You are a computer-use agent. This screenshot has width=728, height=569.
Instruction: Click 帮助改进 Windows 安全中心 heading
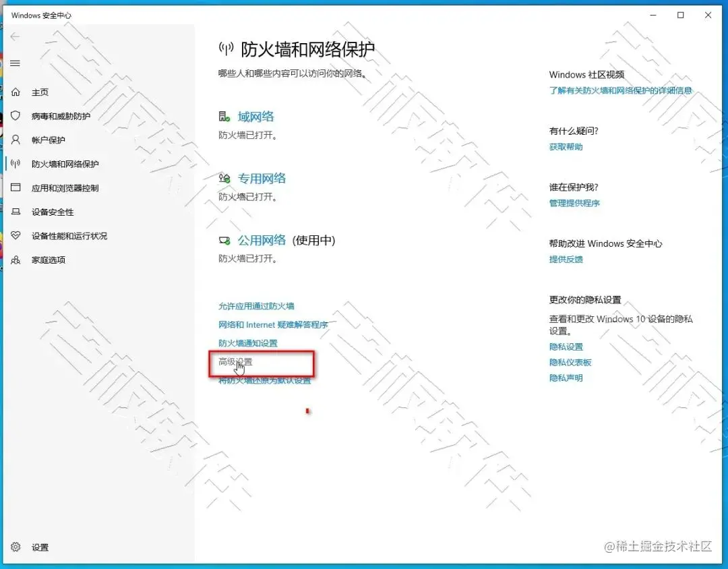pyautogui.click(x=605, y=243)
